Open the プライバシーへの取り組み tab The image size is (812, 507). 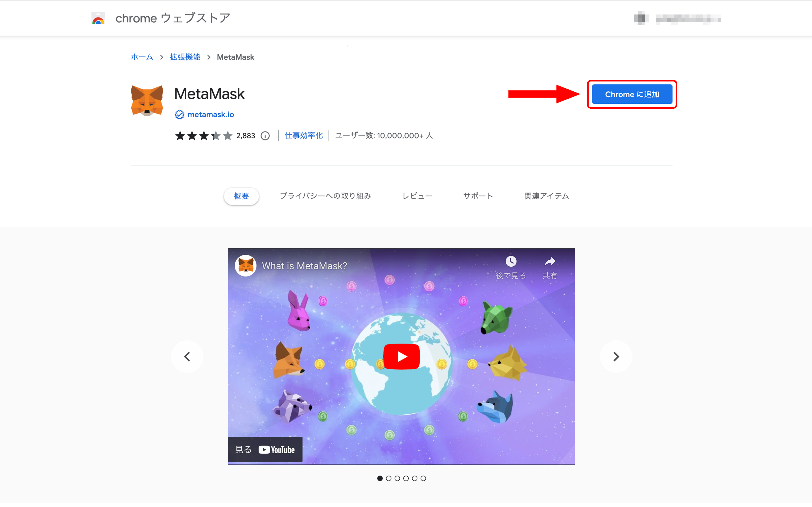tap(326, 196)
